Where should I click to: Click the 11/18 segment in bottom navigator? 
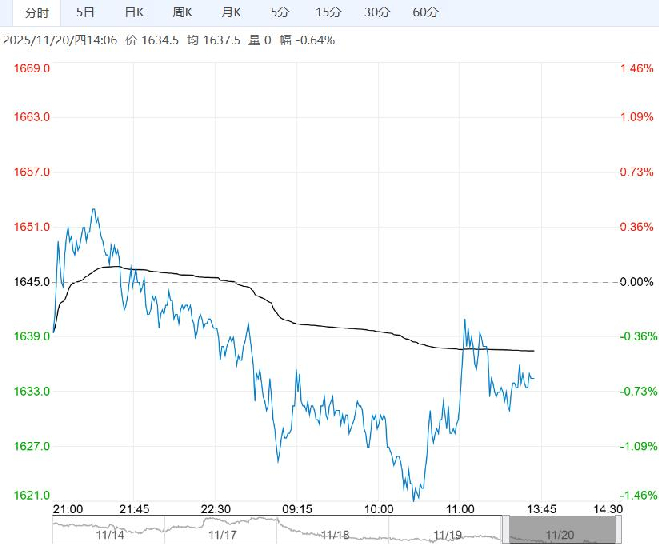336,535
